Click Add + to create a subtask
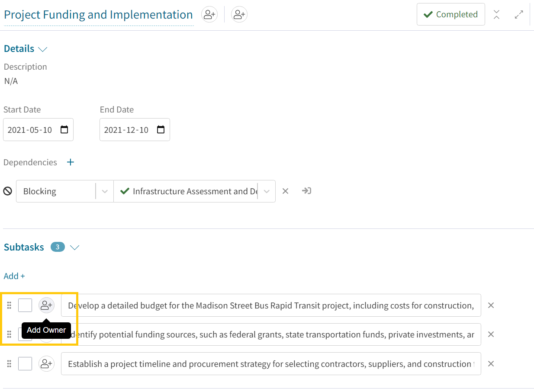 point(14,276)
